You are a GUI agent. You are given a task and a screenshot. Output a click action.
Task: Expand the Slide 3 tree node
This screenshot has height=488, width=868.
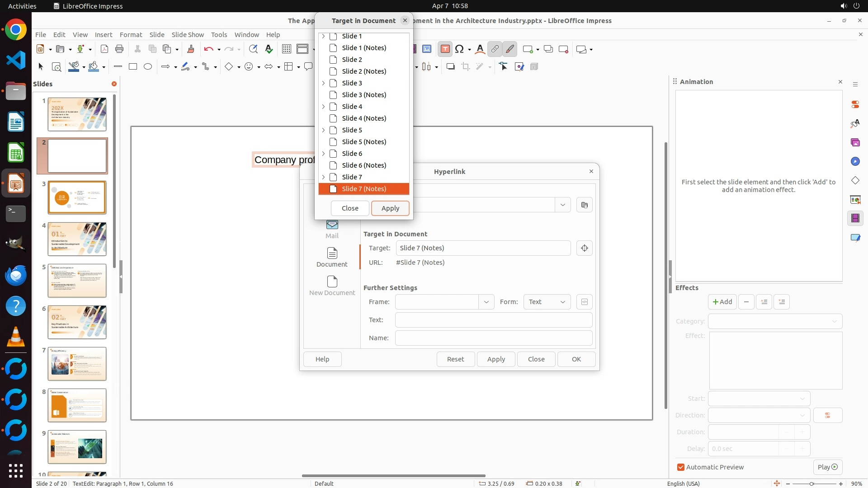tap(323, 83)
